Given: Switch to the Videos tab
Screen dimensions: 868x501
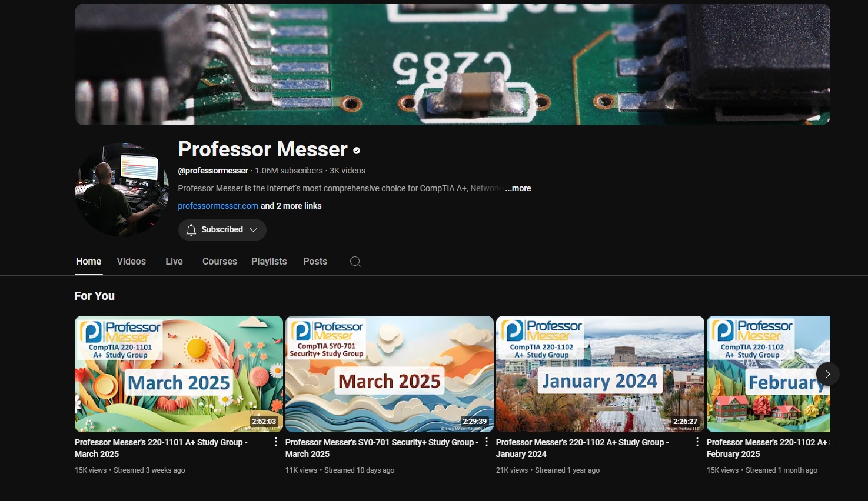Looking at the screenshot, I should click(131, 262).
